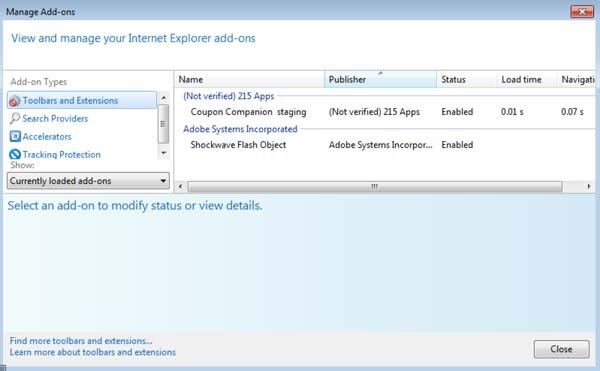Select the Coupon Companion staging add-on

248,112
